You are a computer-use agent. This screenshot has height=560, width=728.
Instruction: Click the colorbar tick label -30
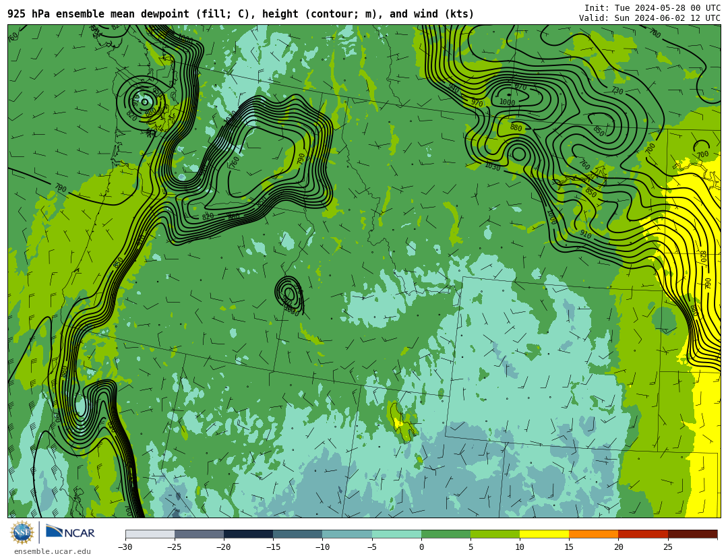[x=125, y=547]
